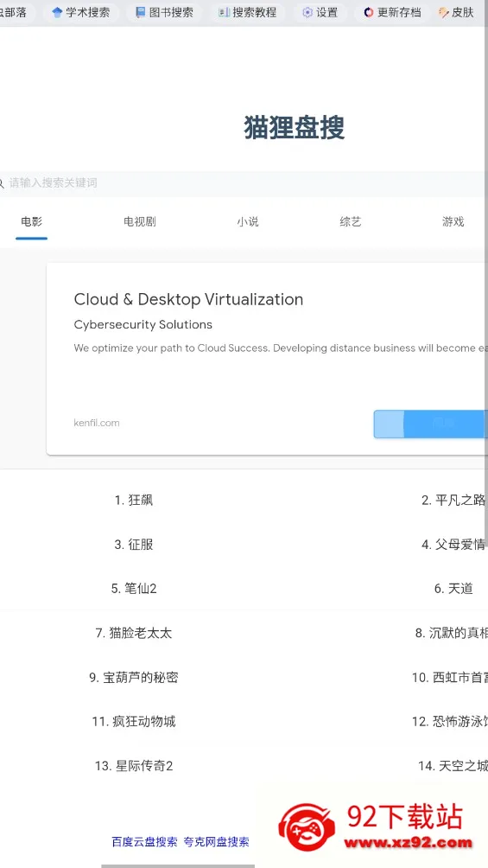Select hot item 10. 西虹市首富
Image resolution: width=488 pixels, height=868 pixels.
pyautogui.click(x=450, y=678)
